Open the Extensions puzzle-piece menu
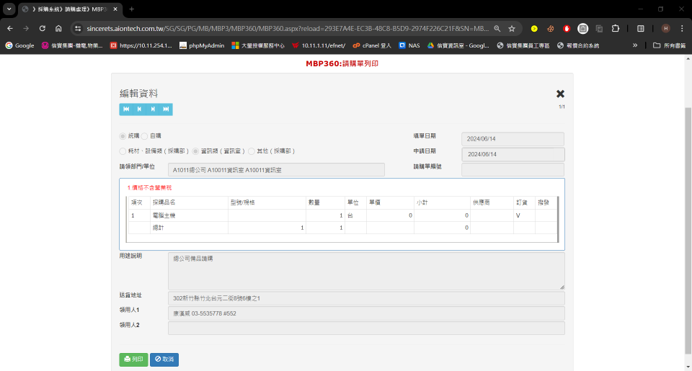The image size is (692, 371). (616, 28)
